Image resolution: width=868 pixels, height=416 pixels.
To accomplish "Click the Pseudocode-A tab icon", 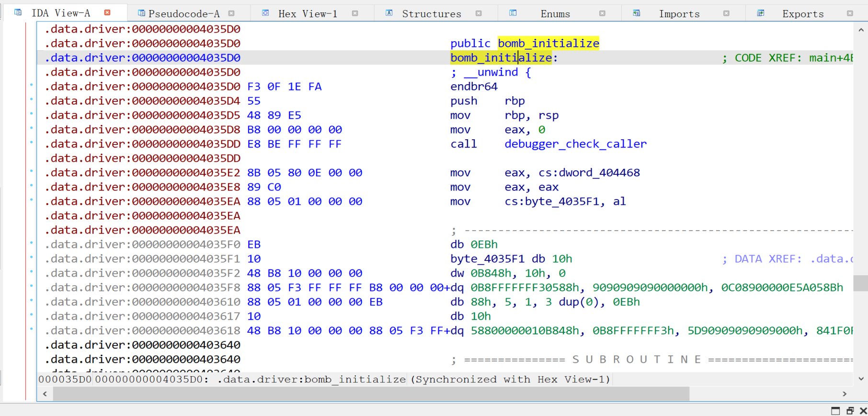I will [141, 13].
